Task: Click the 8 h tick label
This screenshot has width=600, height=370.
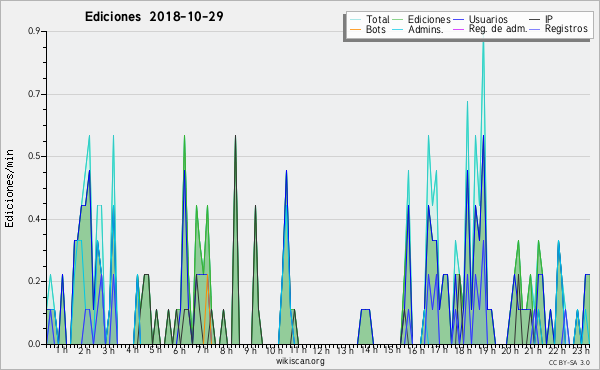Action: pyautogui.click(x=226, y=350)
